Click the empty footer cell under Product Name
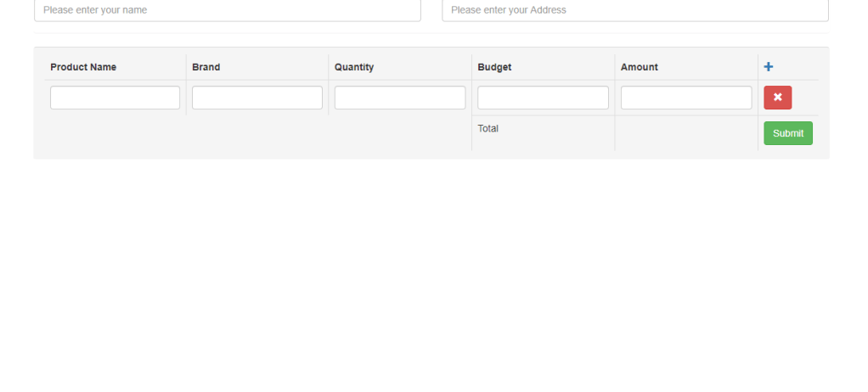Viewport: 868px width, 392px height. pos(115,133)
